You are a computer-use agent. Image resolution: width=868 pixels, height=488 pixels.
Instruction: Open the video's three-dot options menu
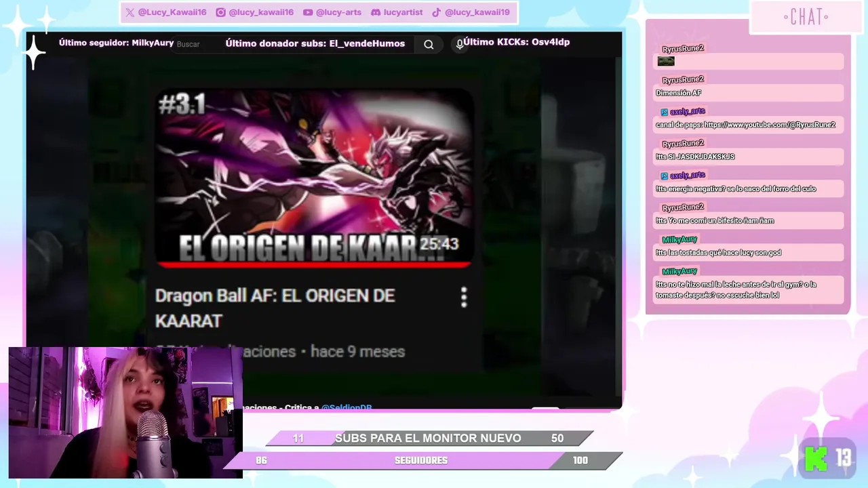click(464, 297)
